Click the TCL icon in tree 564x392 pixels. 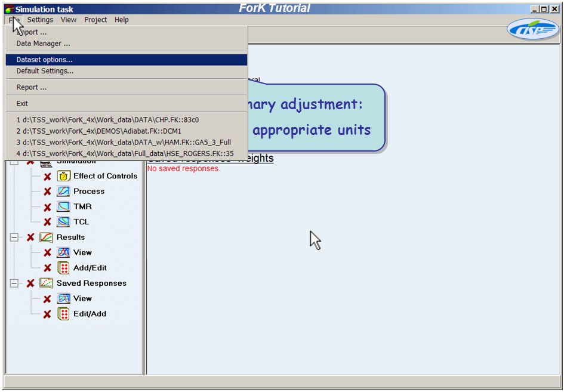pos(64,222)
